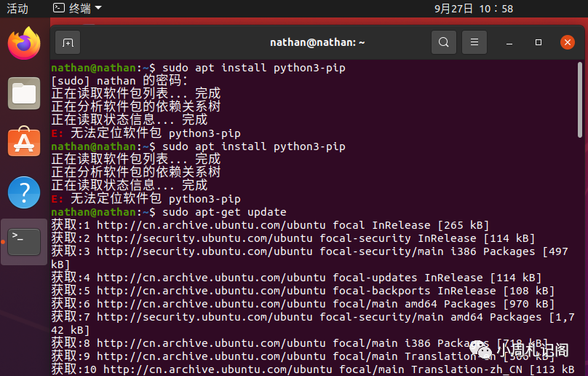Click the '获取:8' focal/main i386 line
588x376 pixels.
pyautogui.click(x=300, y=343)
